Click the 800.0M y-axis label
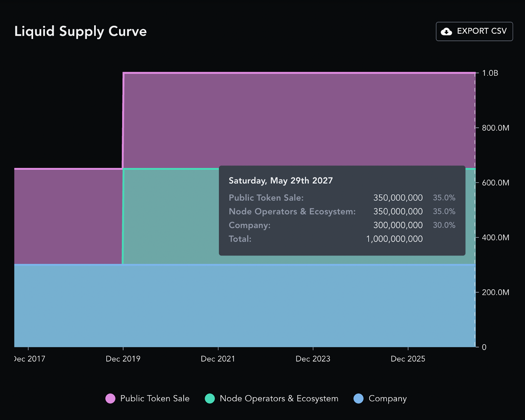Image resolution: width=525 pixels, height=420 pixels. pyautogui.click(x=495, y=128)
